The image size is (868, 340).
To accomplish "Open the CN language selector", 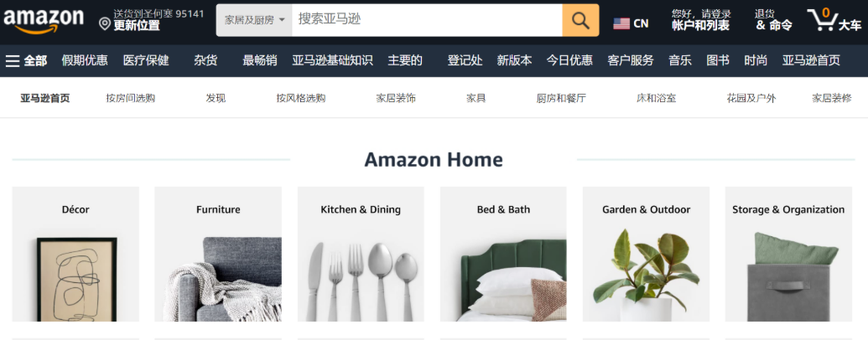I will (x=631, y=23).
